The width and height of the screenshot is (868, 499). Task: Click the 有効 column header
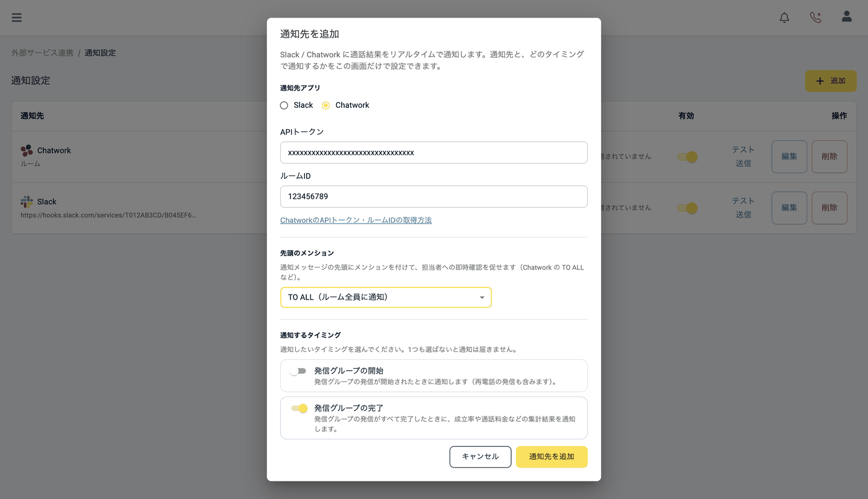[x=686, y=116]
